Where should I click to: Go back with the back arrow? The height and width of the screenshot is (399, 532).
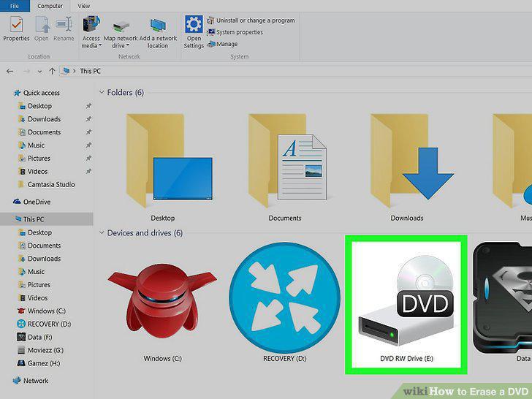(x=9, y=71)
